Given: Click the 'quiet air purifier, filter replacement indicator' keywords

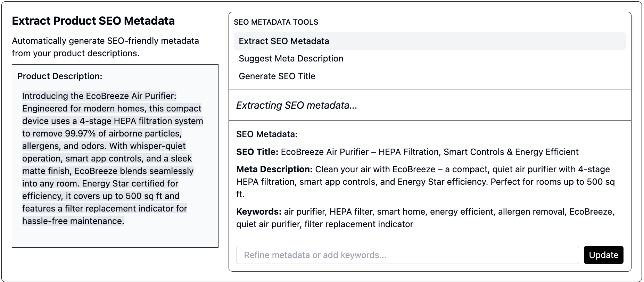Looking at the screenshot, I should click(x=324, y=224).
